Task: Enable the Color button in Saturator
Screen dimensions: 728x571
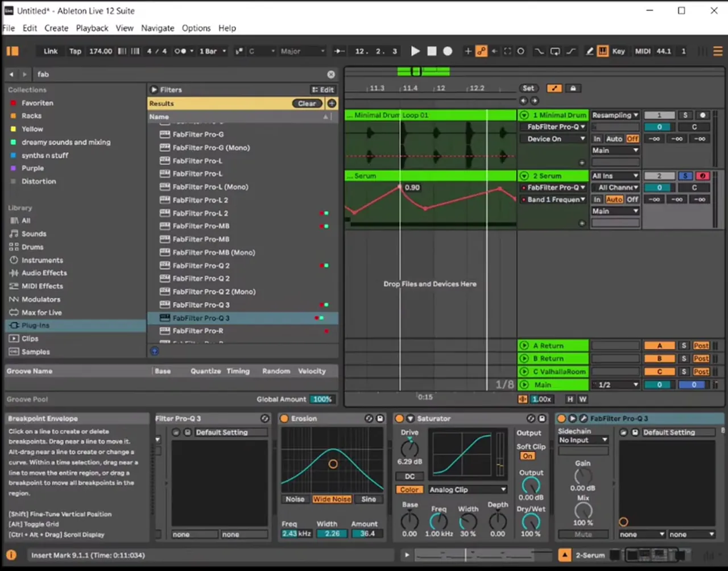Action: click(409, 490)
